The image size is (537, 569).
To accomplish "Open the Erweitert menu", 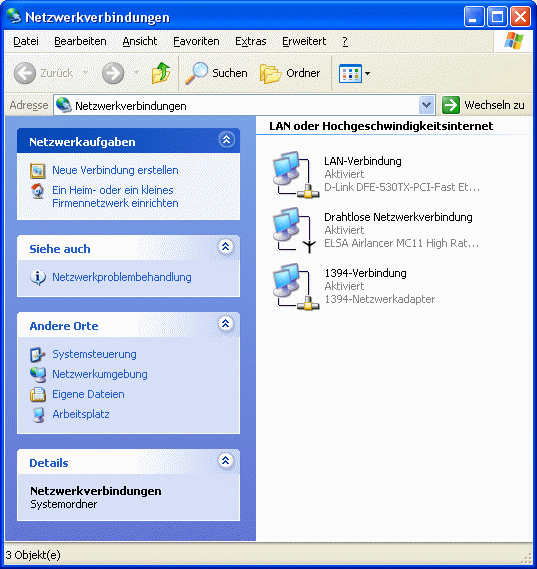I will [x=304, y=41].
